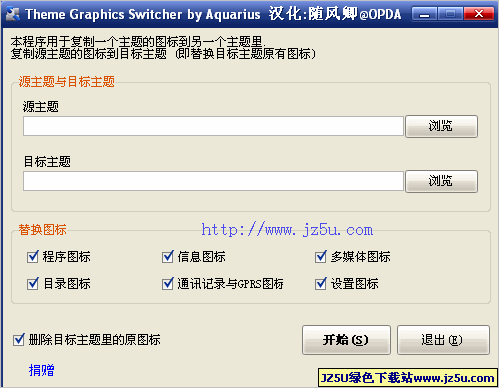
Task: Toggle the 信息图标 checkbox
Action: (x=168, y=257)
